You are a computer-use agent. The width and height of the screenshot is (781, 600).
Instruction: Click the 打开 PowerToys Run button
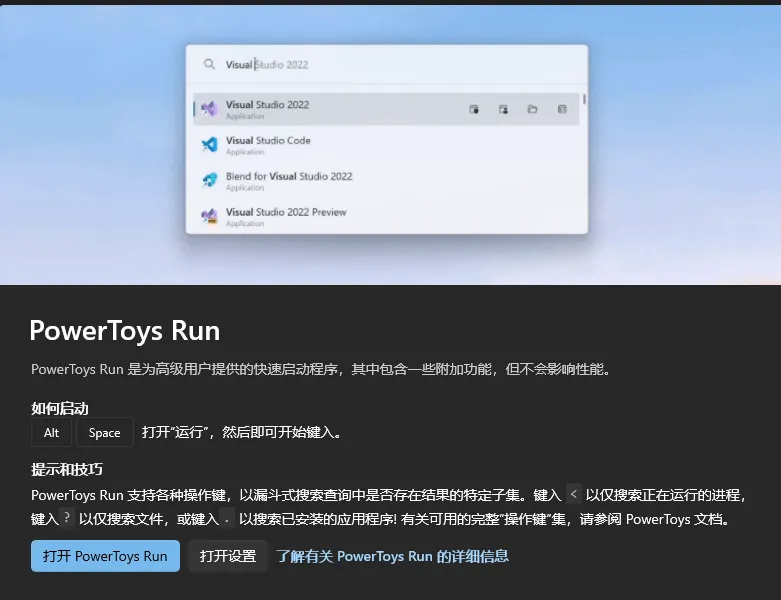(x=105, y=556)
